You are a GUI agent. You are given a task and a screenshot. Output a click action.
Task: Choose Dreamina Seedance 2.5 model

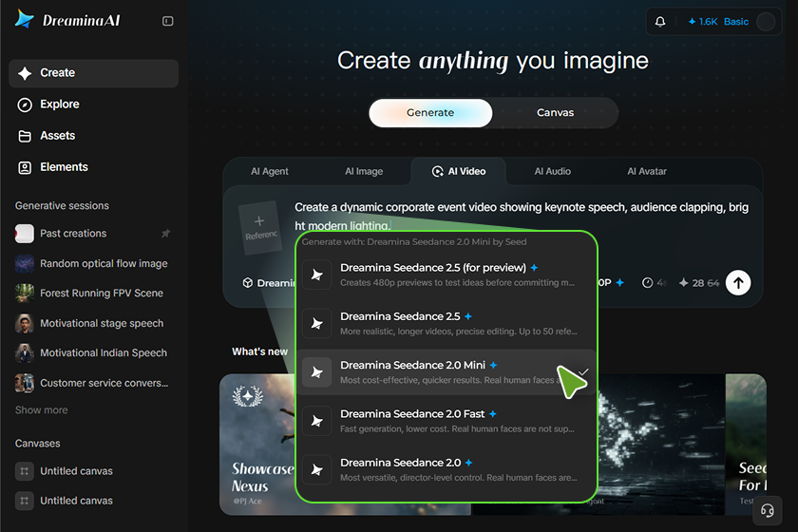point(446,323)
